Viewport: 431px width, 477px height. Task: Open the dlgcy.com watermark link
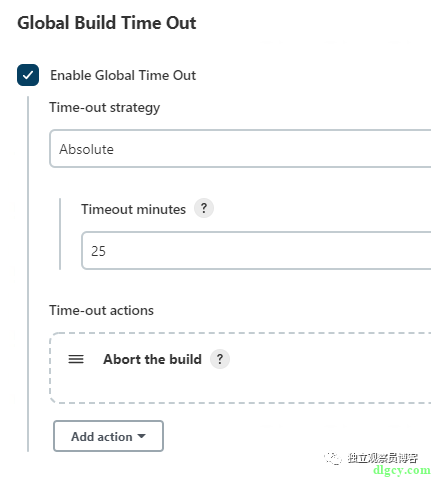tap(402, 470)
